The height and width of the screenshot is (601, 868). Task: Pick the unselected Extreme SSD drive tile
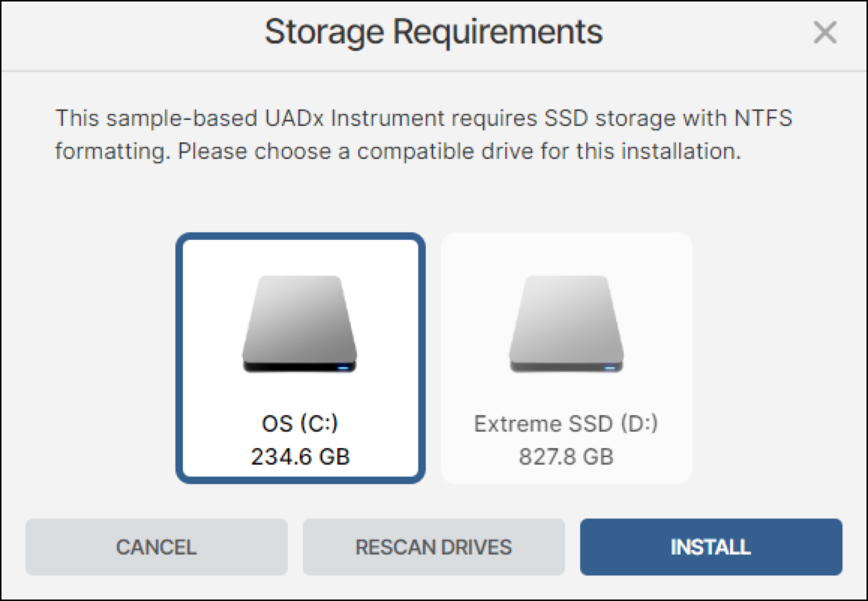pos(567,358)
